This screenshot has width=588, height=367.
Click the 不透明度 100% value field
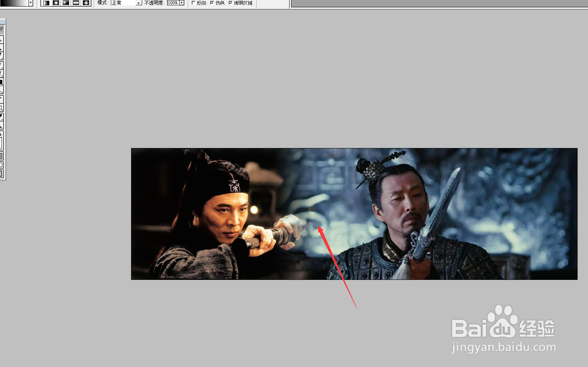tap(173, 3)
